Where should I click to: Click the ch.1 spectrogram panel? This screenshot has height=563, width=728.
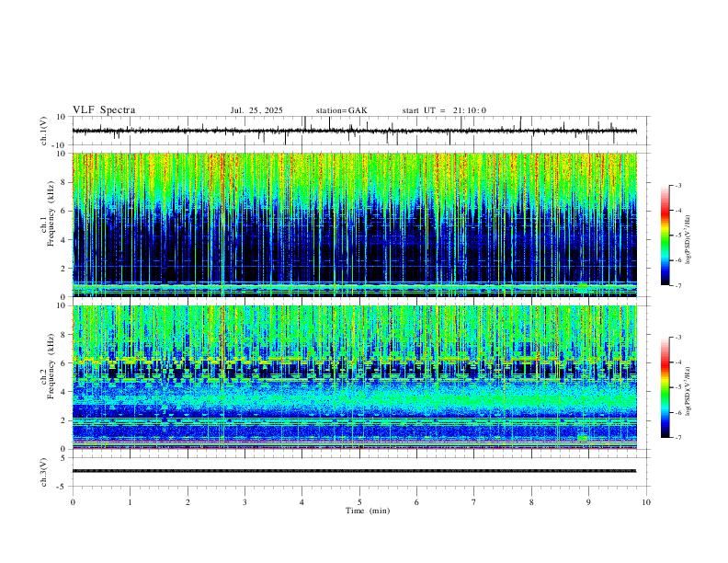(x=354, y=224)
